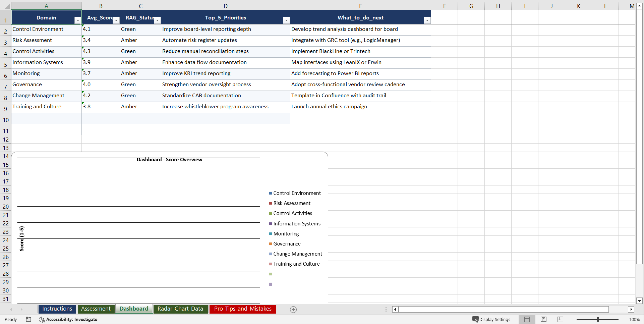The width and height of the screenshot is (644, 324).
Task: Switch to the Assessment sheet tab
Action: (x=96, y=309)
